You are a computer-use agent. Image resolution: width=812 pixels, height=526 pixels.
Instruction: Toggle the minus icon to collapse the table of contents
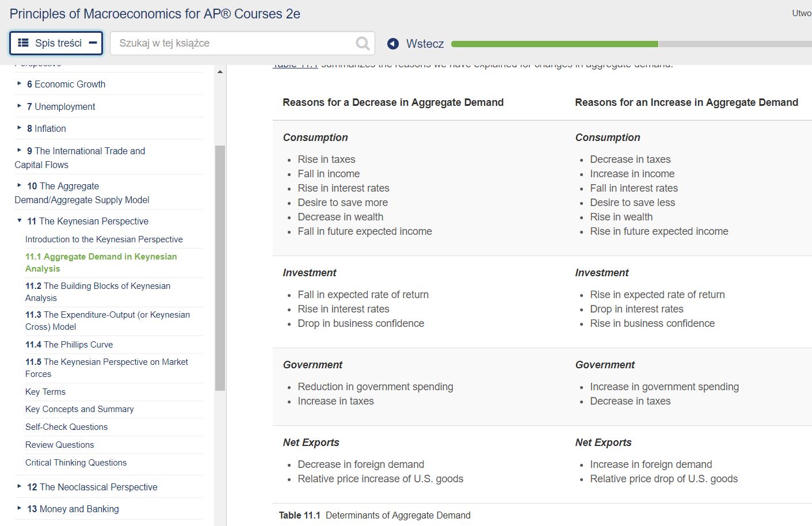[93, 43]
